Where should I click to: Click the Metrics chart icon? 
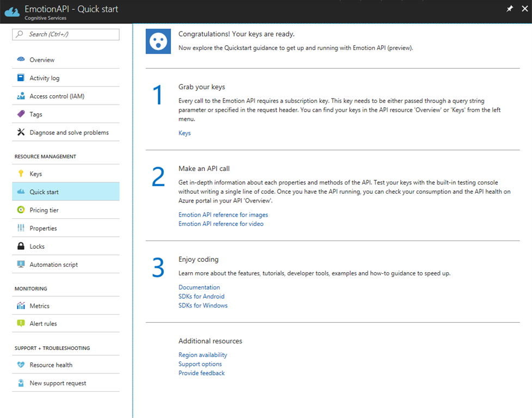click(x=21, y=306)
